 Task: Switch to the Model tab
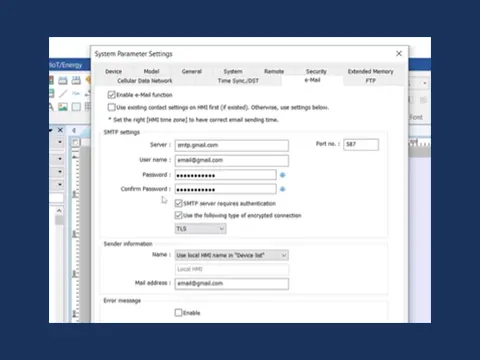pos(151,71)
